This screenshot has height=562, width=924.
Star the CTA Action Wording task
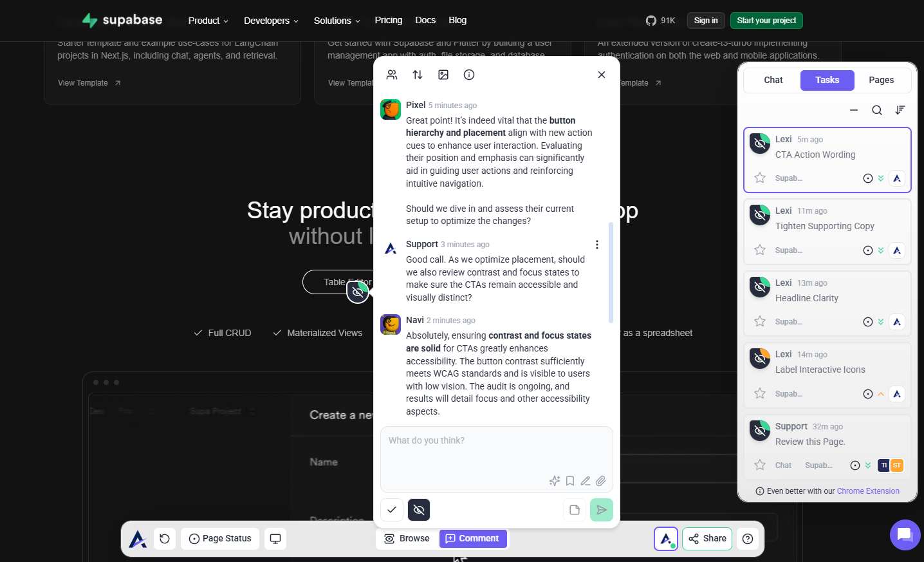tap(760, 178)
